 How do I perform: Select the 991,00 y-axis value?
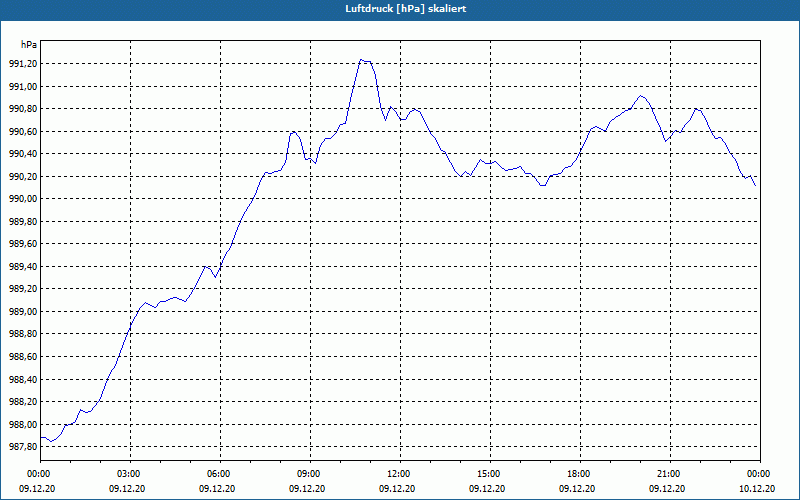pos(23,87)
